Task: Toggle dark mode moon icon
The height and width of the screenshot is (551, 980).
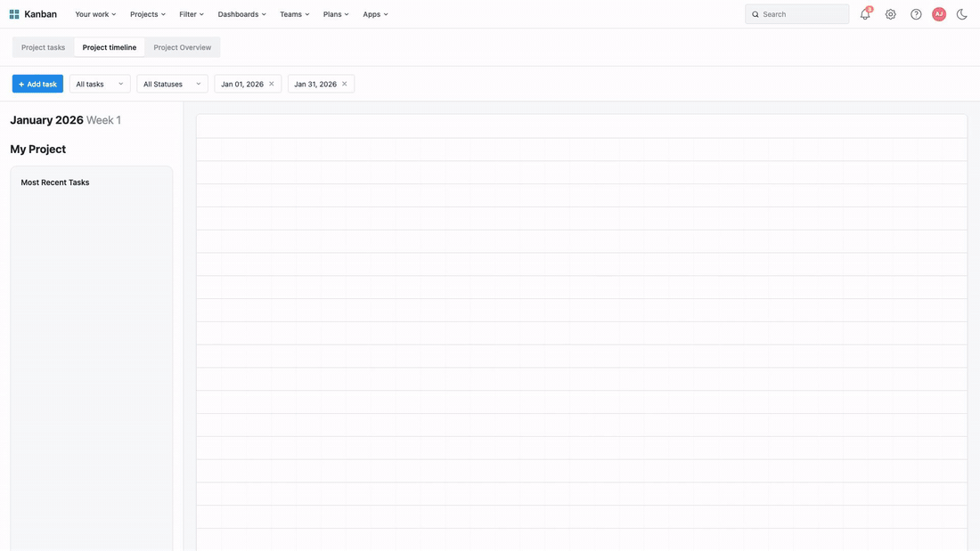Action: point(962,13)
